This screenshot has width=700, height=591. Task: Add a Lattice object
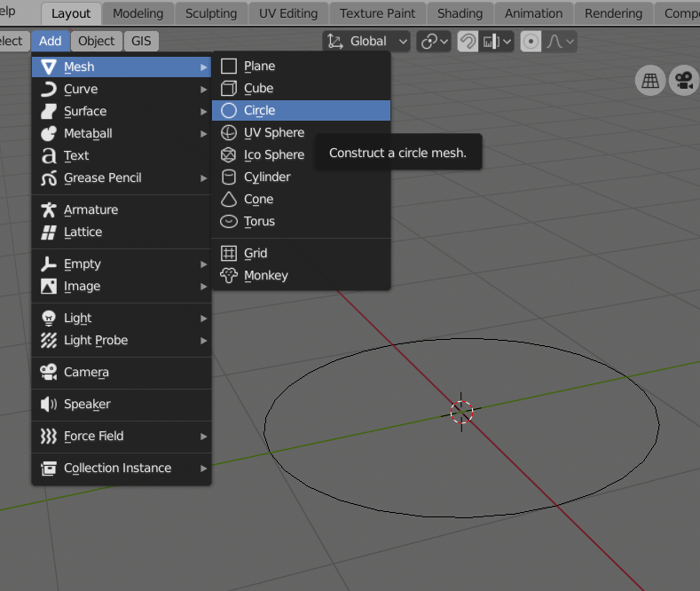tap(122, 232)
